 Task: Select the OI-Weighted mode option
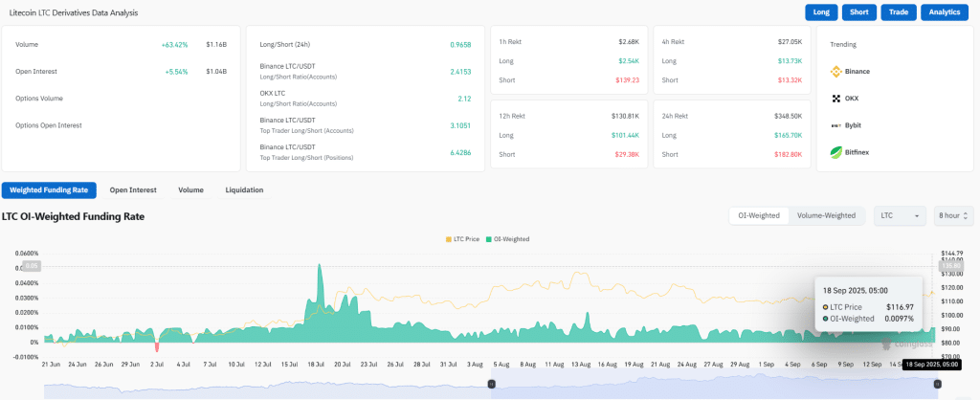(x=758, y=216)
